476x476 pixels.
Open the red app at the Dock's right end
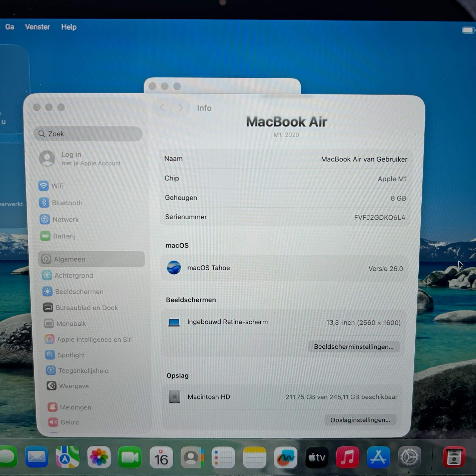[x=454, y=457]
